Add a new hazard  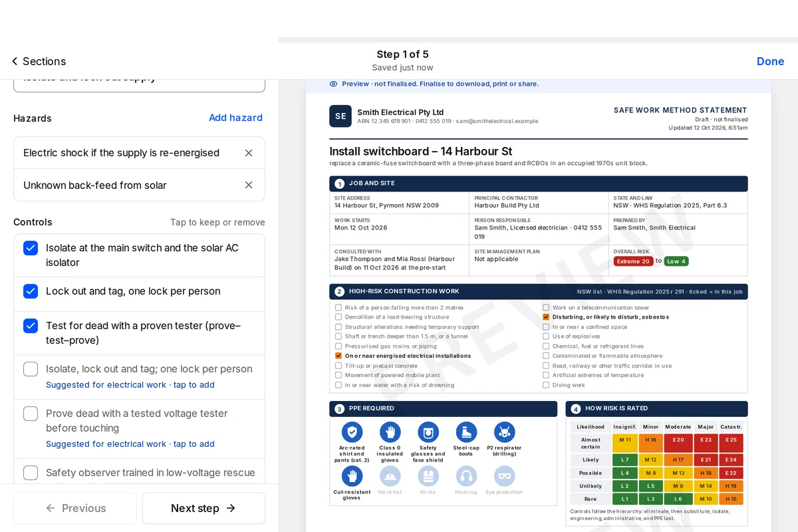click(x=235, y=118)
